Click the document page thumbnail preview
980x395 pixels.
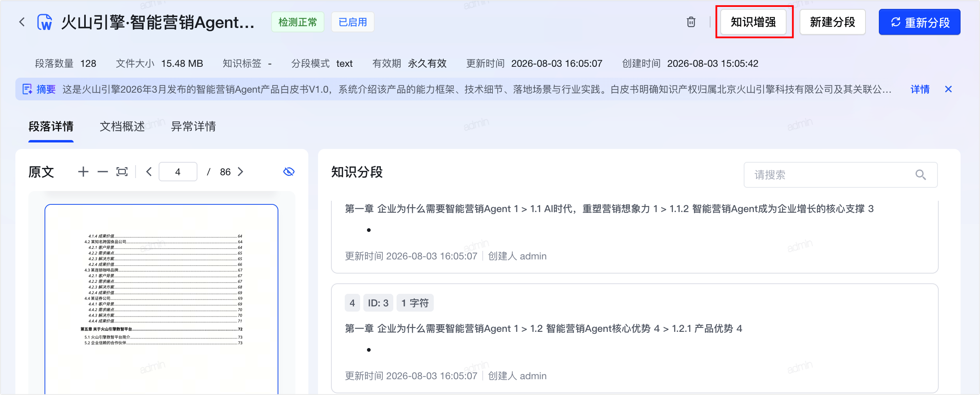(x=161, y=299)
